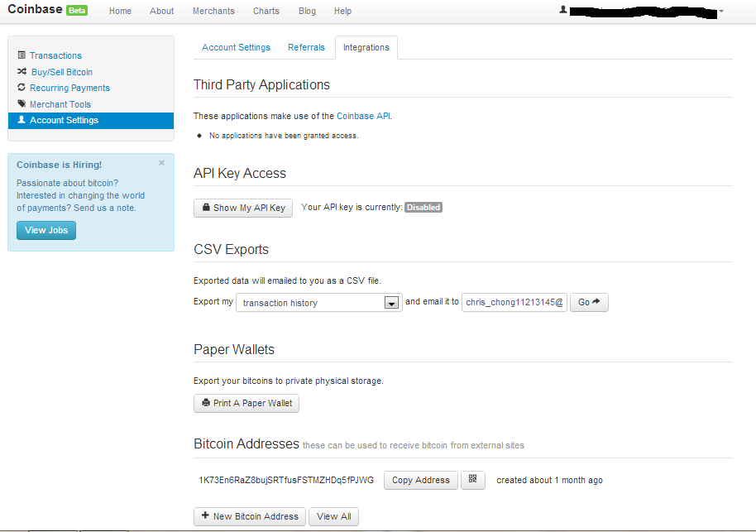Screen dimensions: 756x532
Task: Dismiss the Coinbase is Hiring notice
Action: pos(161,163)
